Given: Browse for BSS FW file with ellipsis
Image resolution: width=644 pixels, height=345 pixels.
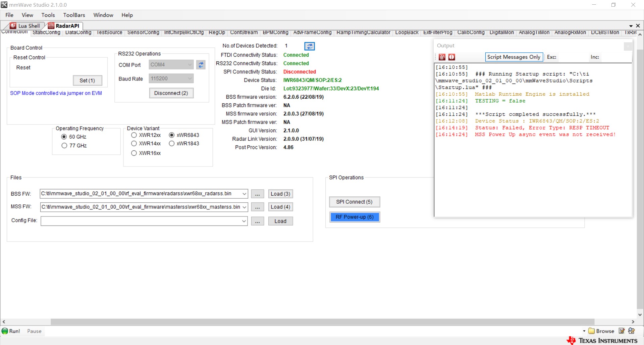Looking at the screenshot, I should coord(257,194).
